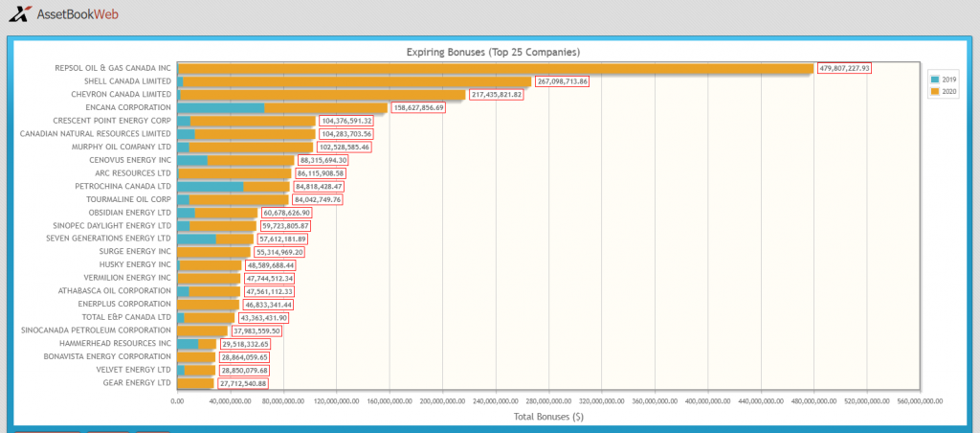Select the ENERPLUS CORPORATION label
This screenshot has height=433, width=980.
(x=124, y=304)
